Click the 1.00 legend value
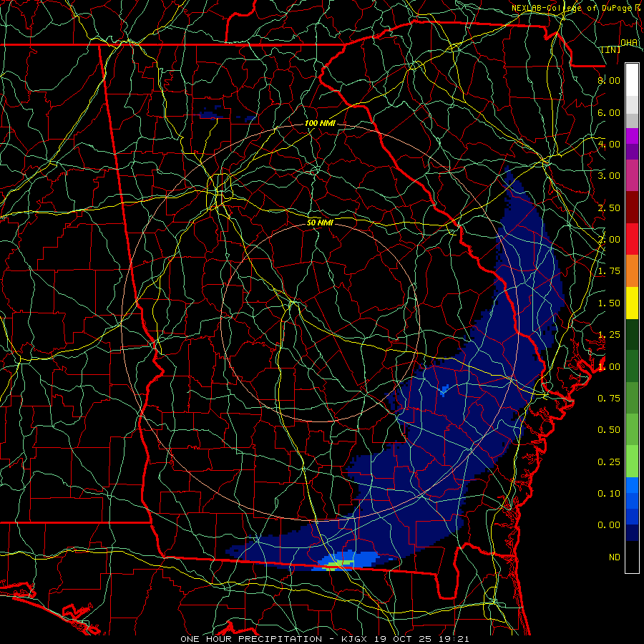 click(x=609, y=366)
